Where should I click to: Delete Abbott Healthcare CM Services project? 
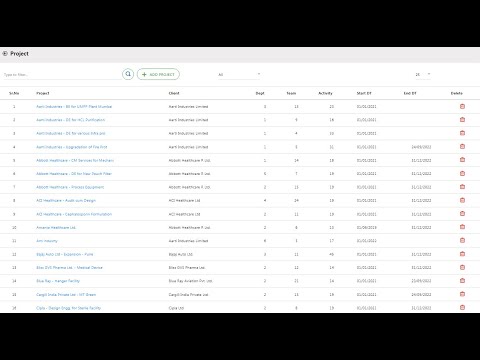[462, 160]
